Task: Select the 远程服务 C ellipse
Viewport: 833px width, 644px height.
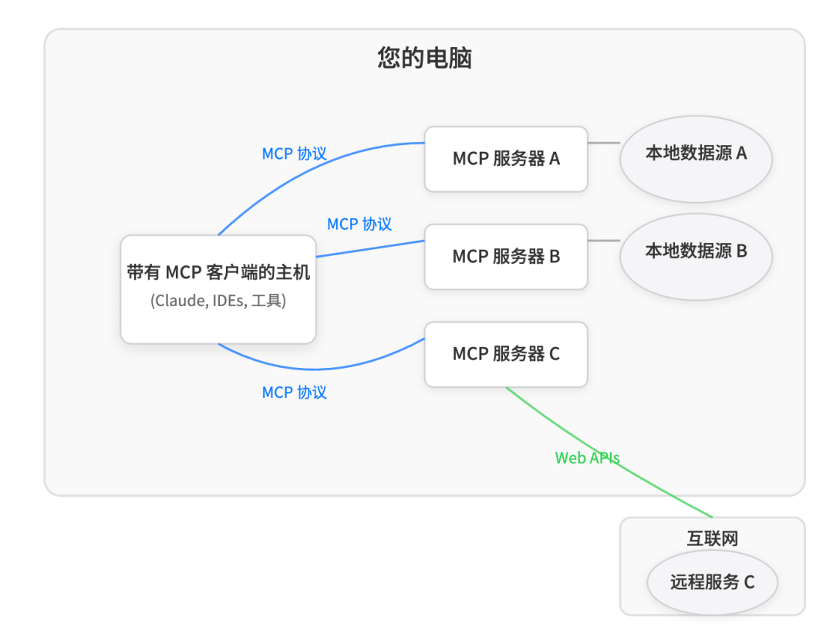Action: point(711,583)
